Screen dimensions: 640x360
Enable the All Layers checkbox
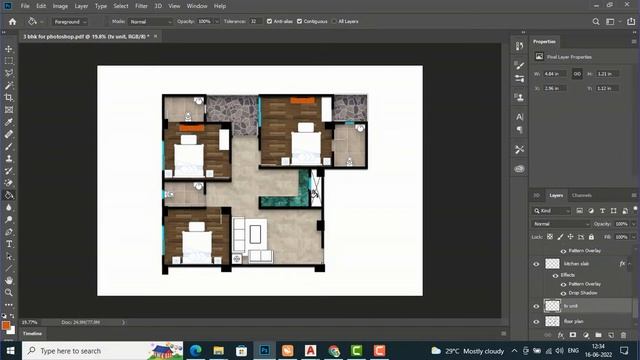pyautogui.click(x=334, y=21)
